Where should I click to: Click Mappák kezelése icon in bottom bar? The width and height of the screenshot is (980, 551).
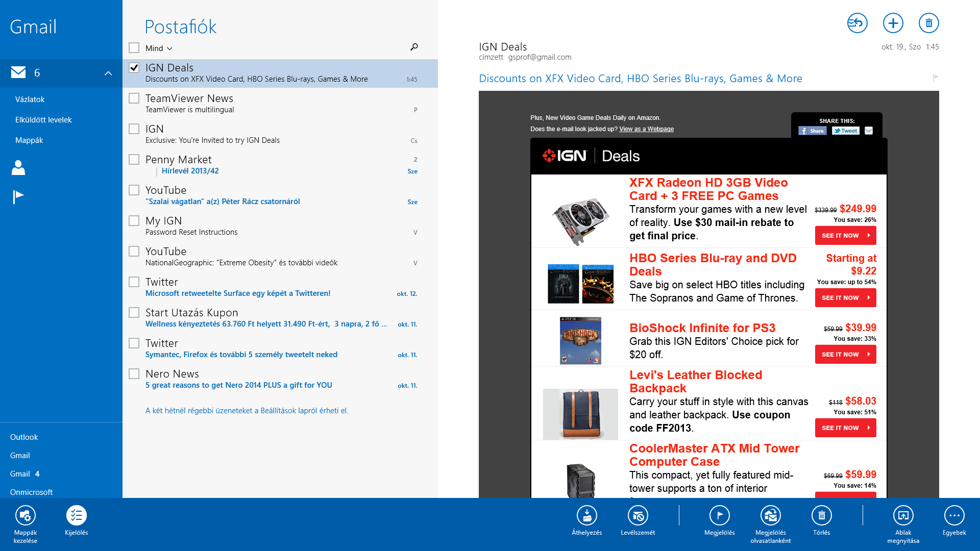click(x=26, y=516)
